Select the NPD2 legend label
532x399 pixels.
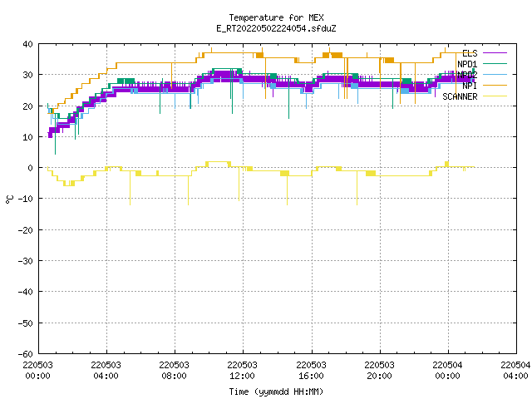point(467,75)
